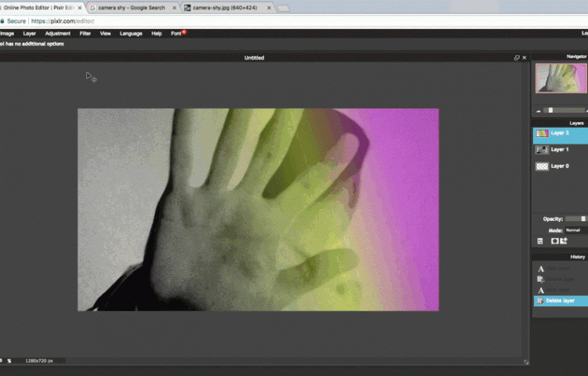Click the Navigator zoom slider handle
Viewport: 588px width, 376px height.
pos(550,110)
